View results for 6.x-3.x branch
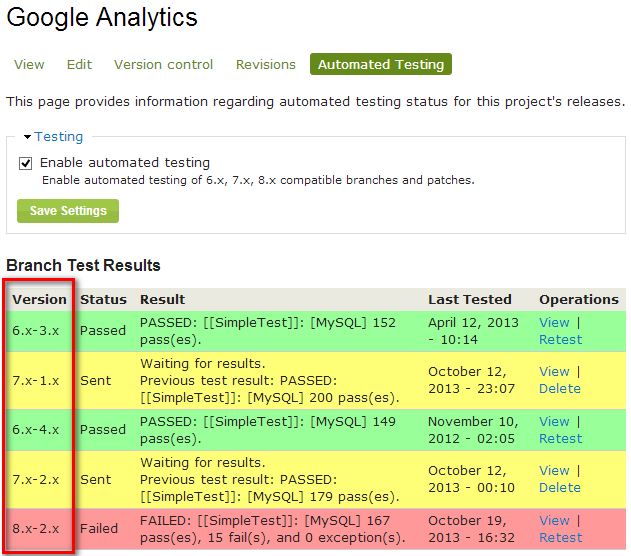631x556 pixels. (554, 323)
